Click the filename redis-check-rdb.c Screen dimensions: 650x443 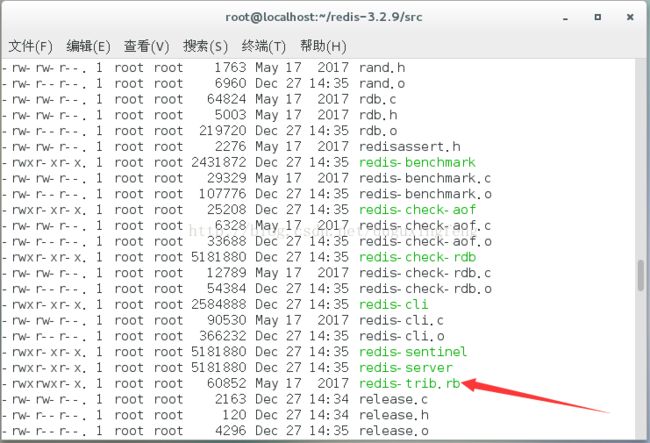point(425,273)
